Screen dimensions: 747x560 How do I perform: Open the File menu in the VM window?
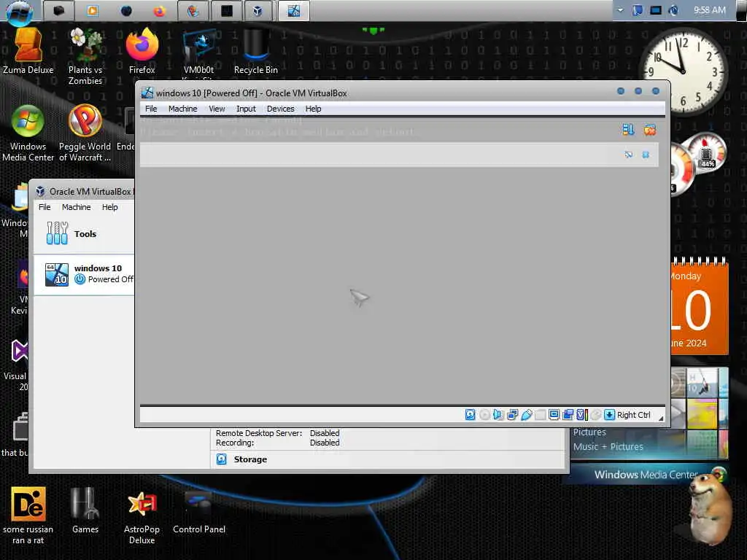click(x=151, y=109)
